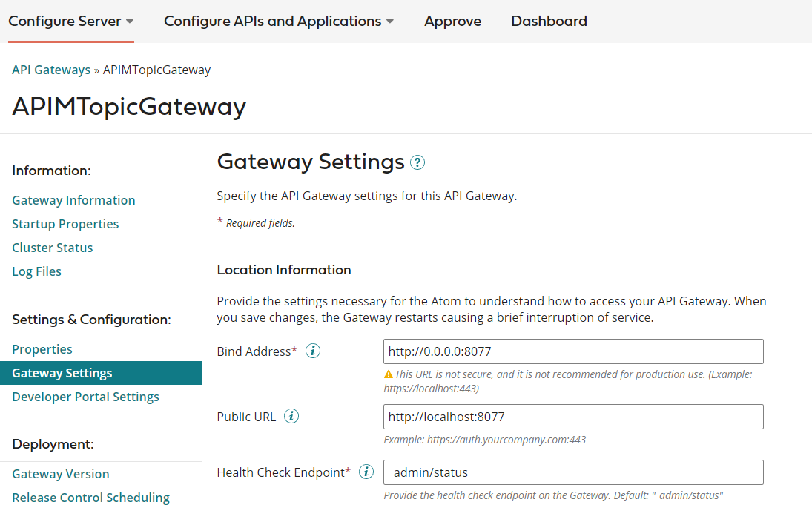Open Gateway Information in the sidebar
The image size is (812, 522).
tap(73, 199)
